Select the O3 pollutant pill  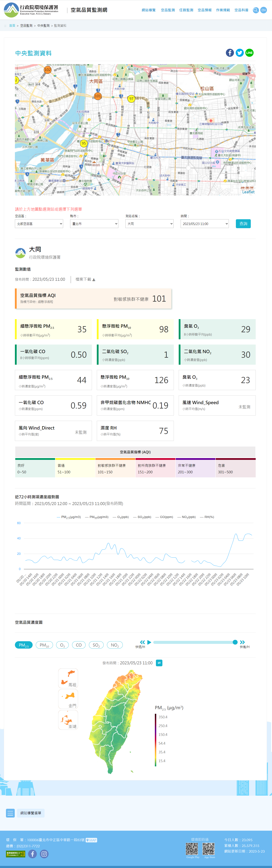[x=62, y=645]
